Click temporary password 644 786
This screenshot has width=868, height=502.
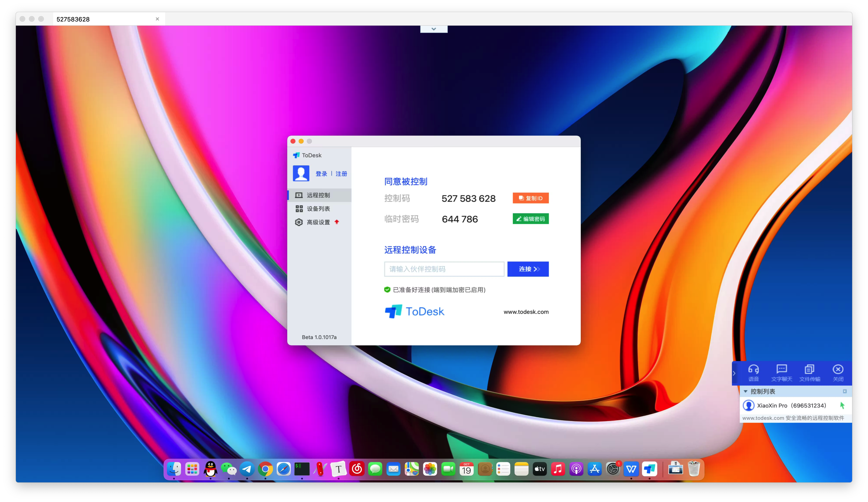[460, 219]
